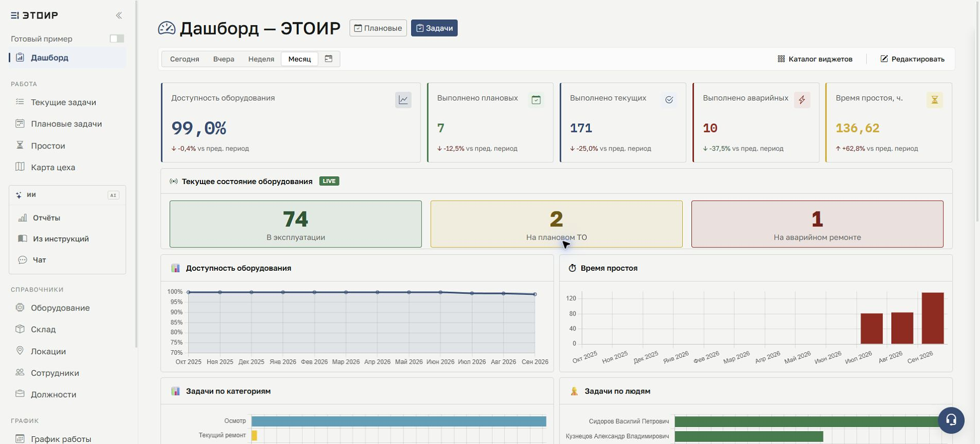Click the Редактировать button

(913, 59)
